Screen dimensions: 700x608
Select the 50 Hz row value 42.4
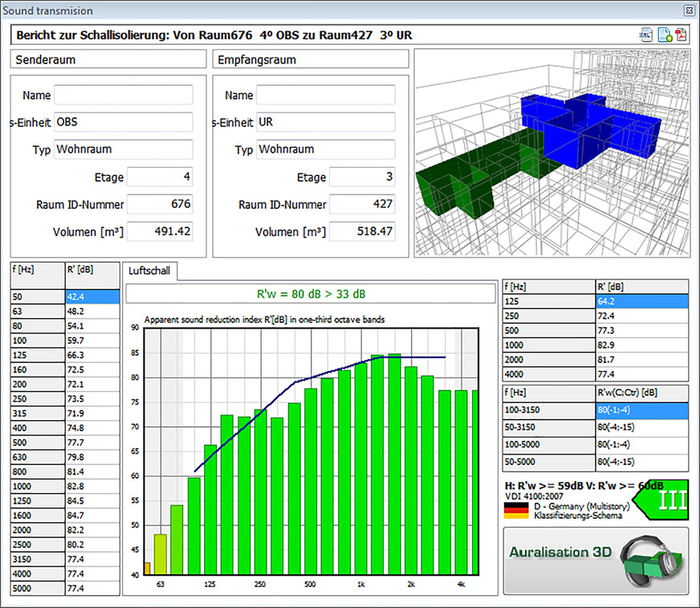92,297
